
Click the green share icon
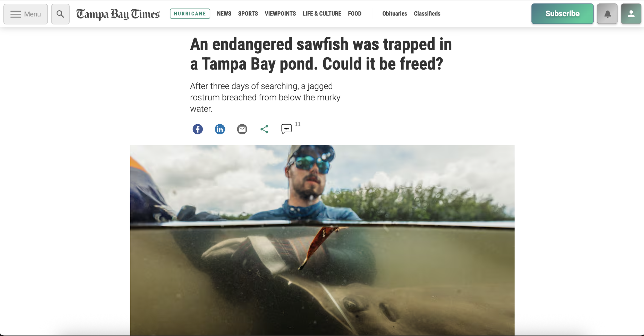[x=264, y=129]
